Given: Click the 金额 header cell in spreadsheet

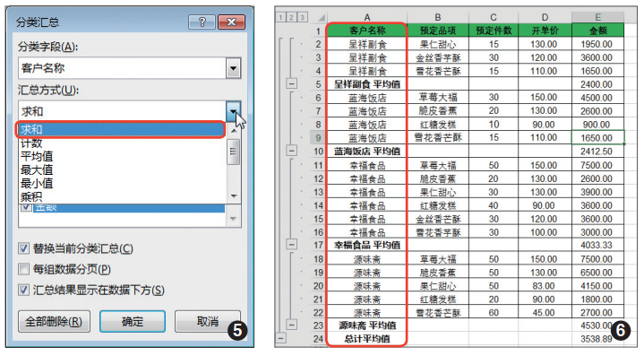Looking at the screenshot, I should [597, 30].
